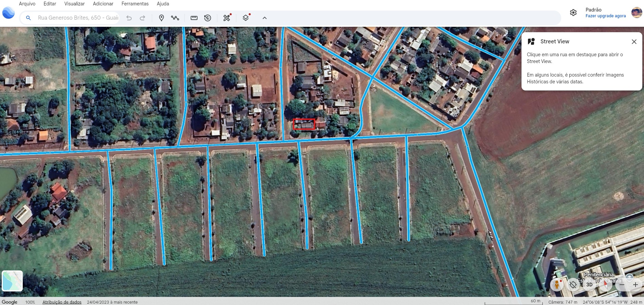The width and height of the screenshot is (644, 305).
Task: Open the Visualizar menu
Action: [74, 4]
